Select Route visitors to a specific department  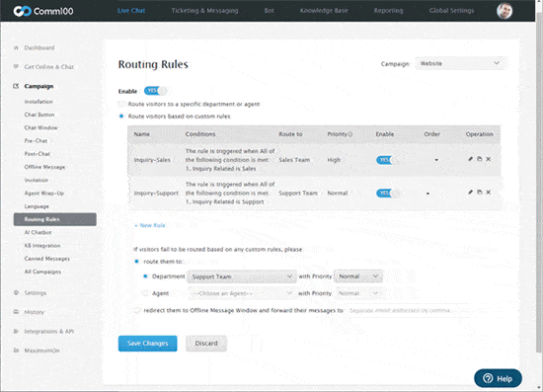click(x=121, y=105)
